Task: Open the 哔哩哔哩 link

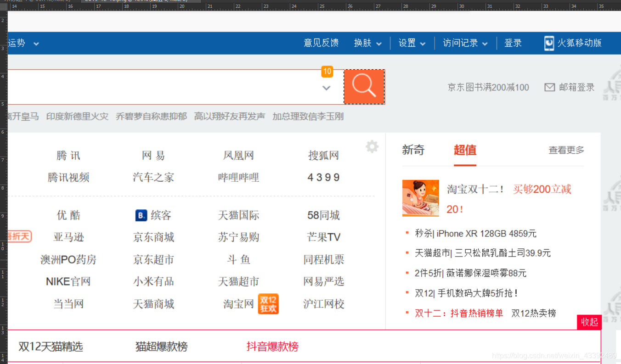Action: pos(238,178)
